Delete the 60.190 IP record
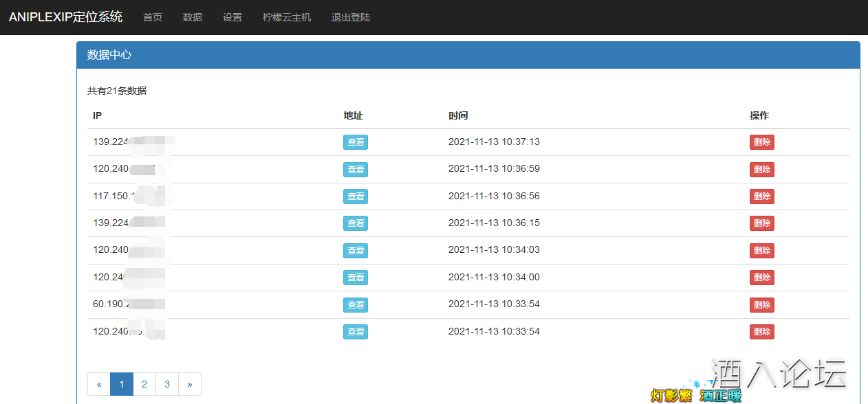The width and height of the screenshot is (868, 404). pyautogui.click(x=761, y=304)
